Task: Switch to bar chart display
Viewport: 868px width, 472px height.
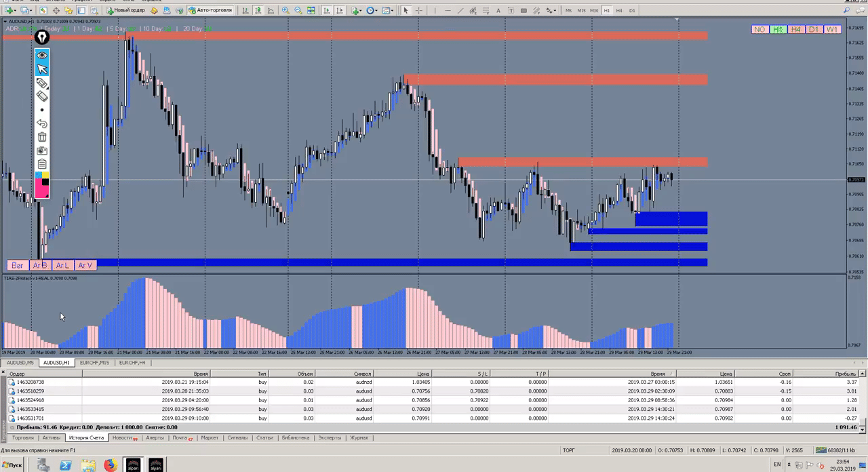Action: 245,10
